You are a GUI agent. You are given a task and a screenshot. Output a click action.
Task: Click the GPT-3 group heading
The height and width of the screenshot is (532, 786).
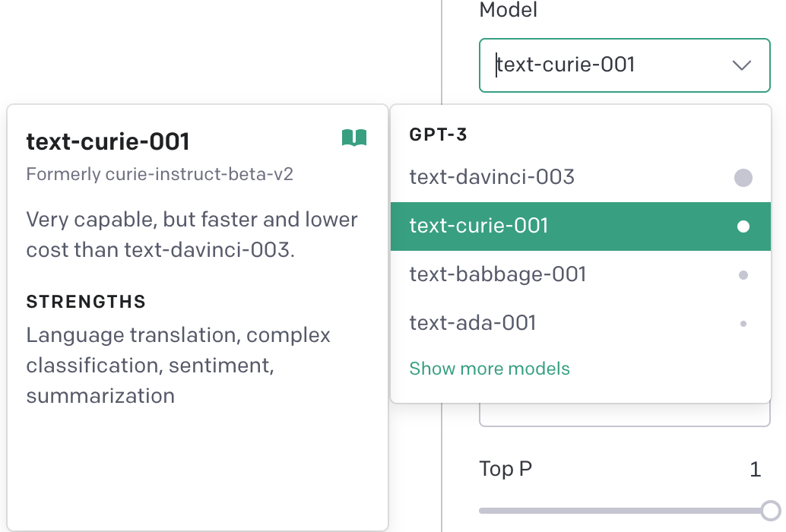[438, 135]
